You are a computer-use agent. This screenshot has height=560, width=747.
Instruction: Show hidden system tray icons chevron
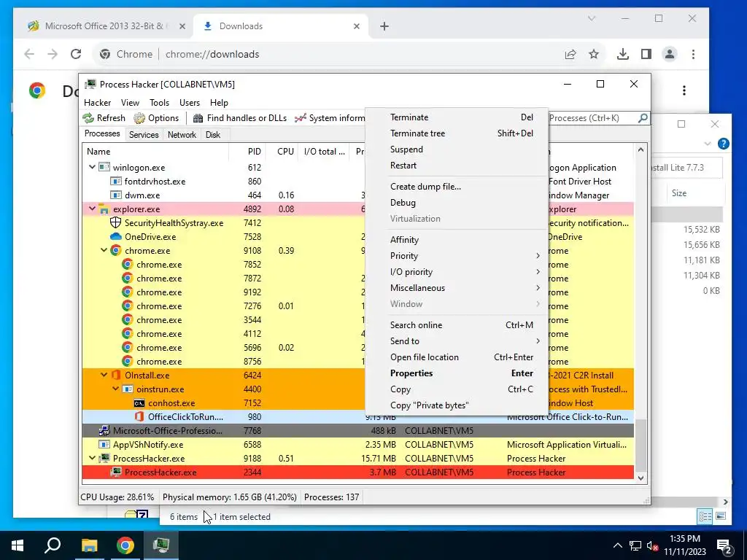617,545
